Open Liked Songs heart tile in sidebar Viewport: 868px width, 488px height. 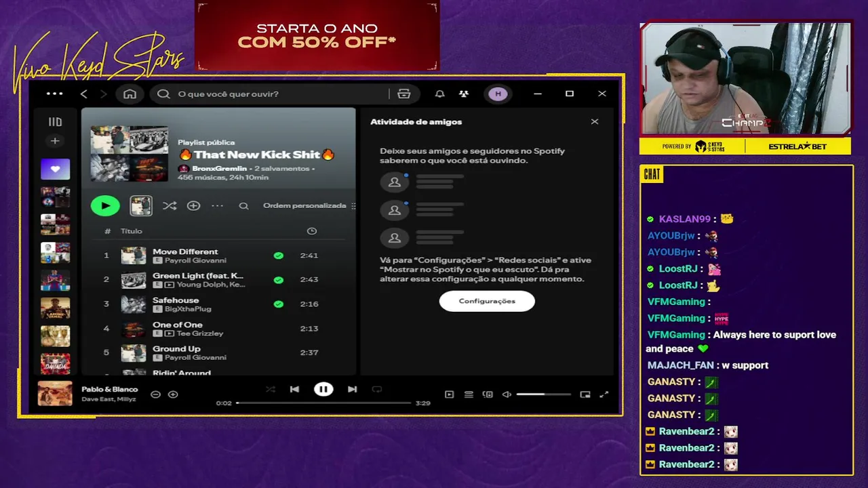55,169
